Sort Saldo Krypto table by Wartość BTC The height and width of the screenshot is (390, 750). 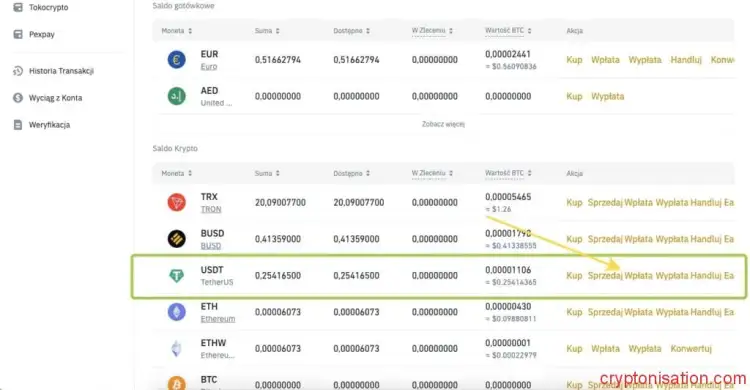(x=508, y=173)
